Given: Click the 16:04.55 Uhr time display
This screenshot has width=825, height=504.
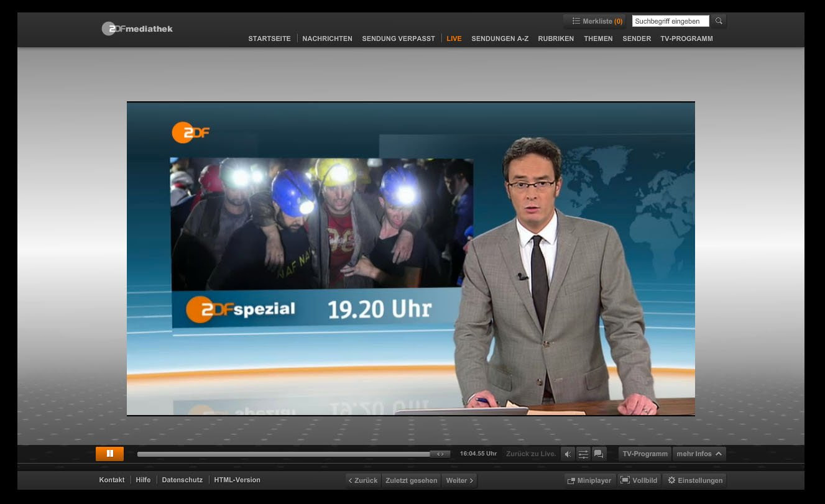Looking at the screenshot, I should click(x=478, y=454).
